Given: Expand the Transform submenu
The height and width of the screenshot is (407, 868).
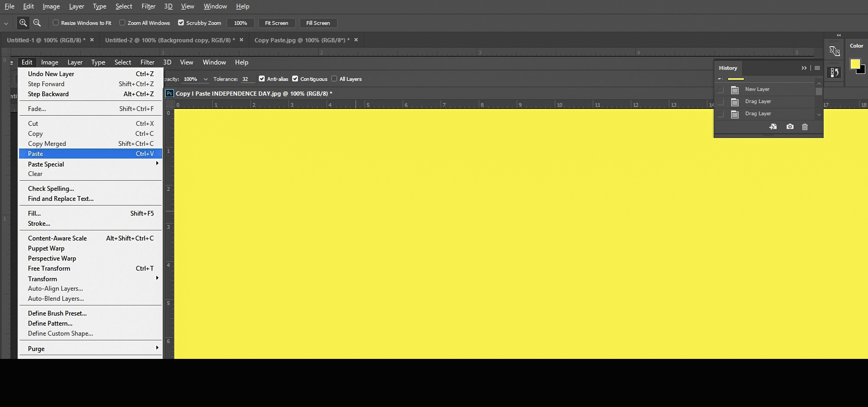Looking at the screenshot, I should pyautogui.click(x=157, y=279).
